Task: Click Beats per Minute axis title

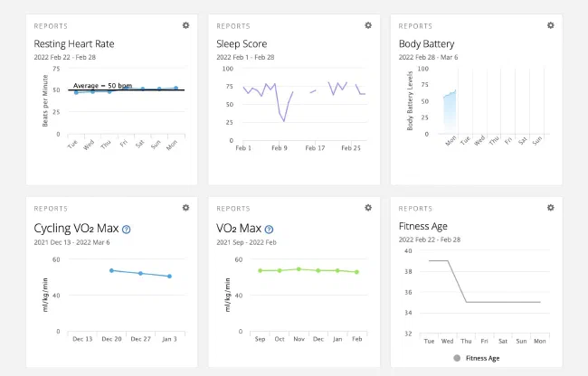Action: point(45,100)
